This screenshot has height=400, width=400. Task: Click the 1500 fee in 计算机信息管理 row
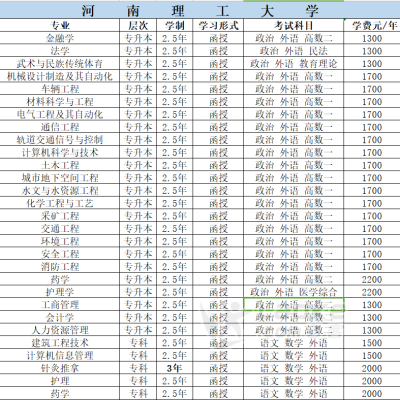coord(372,355)
